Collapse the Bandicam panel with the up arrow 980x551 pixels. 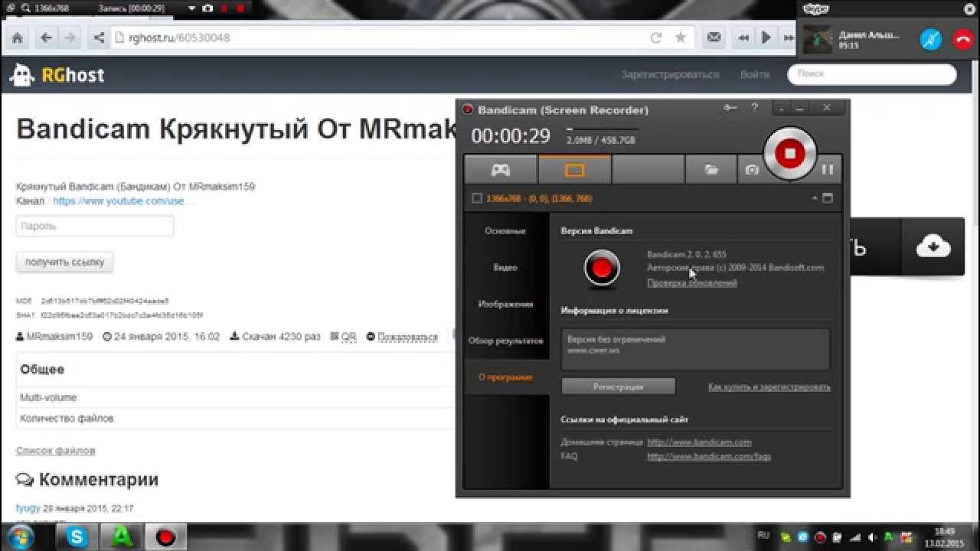(815, 198)
